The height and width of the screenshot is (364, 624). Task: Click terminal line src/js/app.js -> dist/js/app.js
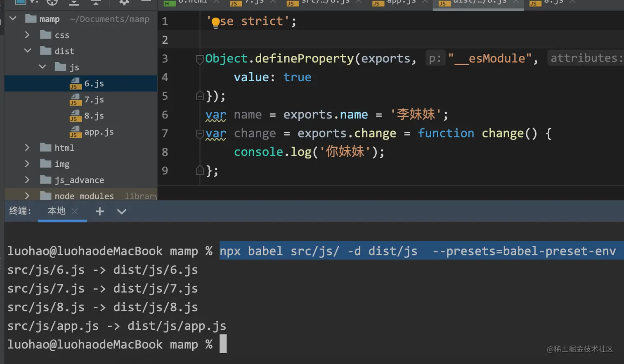pyautogui.click(x=117, y=326)
